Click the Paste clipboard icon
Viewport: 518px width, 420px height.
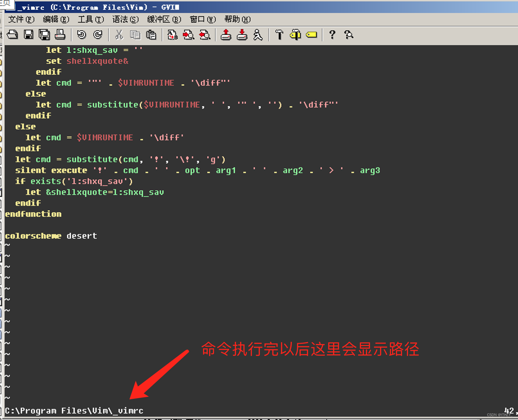[x=151, y=34]
